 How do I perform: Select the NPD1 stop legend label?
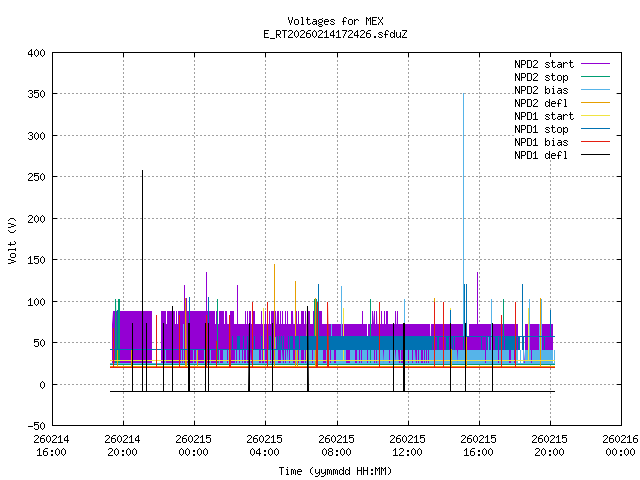(x=541, y=129)
